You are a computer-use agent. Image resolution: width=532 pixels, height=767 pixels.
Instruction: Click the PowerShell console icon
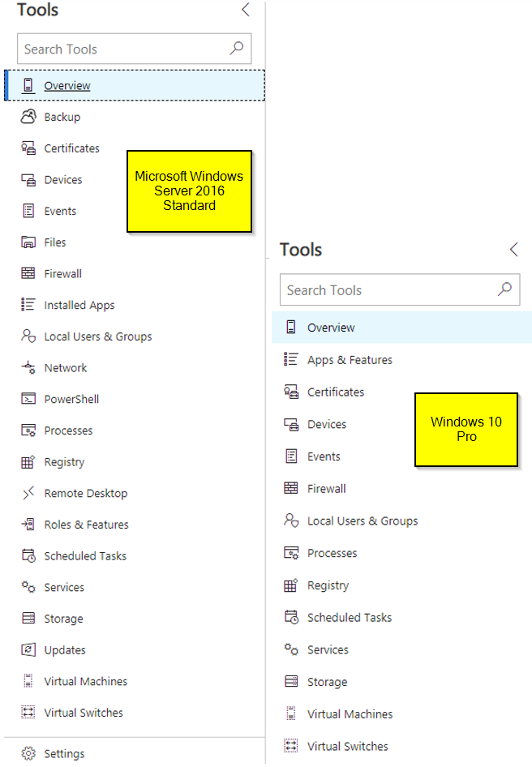[x=28, y=399]
